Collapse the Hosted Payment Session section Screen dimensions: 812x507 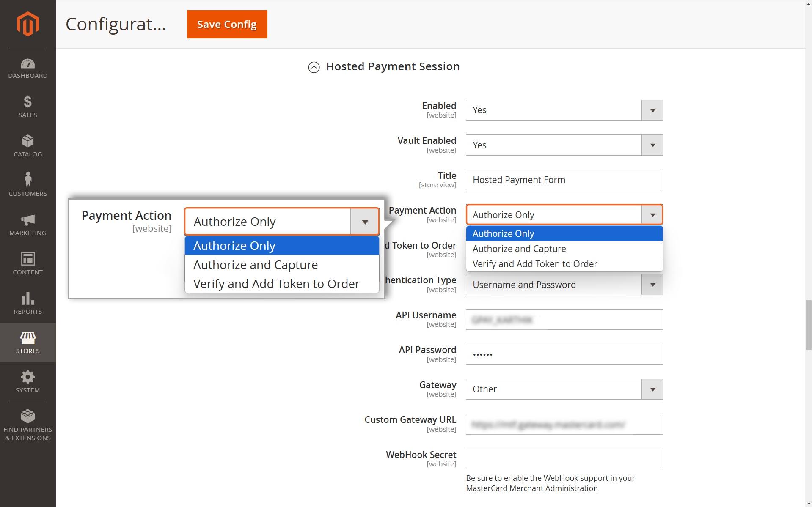pos(314,67)
